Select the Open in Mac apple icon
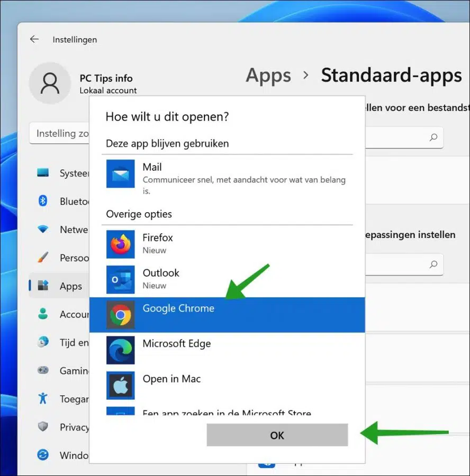 120,385
